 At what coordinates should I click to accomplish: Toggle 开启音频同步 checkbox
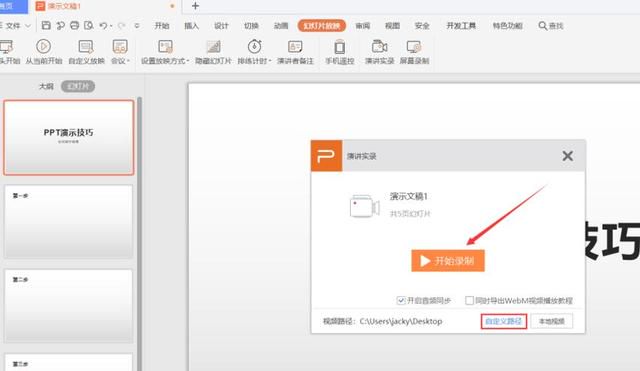[401, 300]
